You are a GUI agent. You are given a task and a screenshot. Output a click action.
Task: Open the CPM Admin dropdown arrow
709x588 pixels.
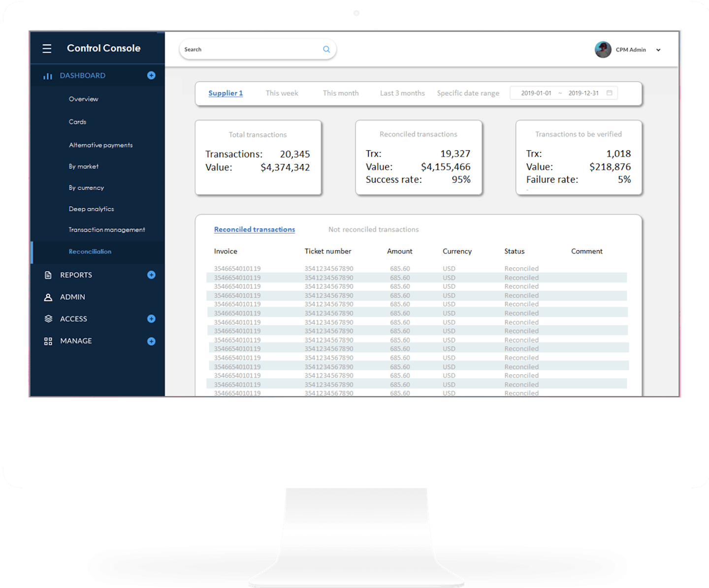658,50
